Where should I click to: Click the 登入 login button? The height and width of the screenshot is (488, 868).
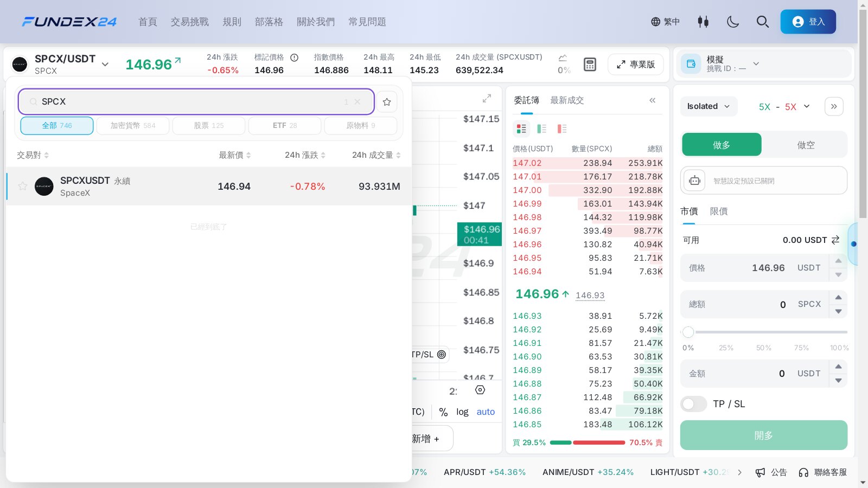pyautogui.click(x=808, y=22)
